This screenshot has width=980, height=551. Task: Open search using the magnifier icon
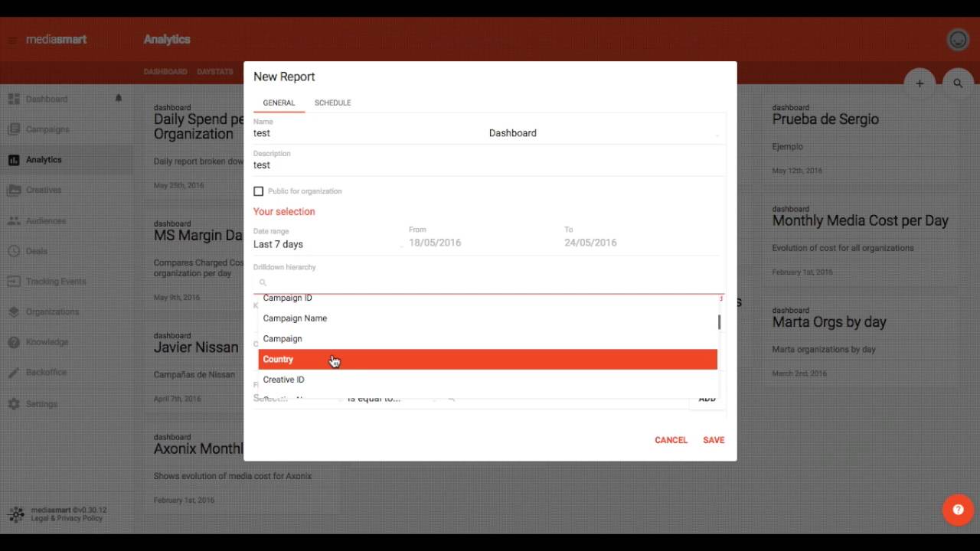tap(958, 83)
